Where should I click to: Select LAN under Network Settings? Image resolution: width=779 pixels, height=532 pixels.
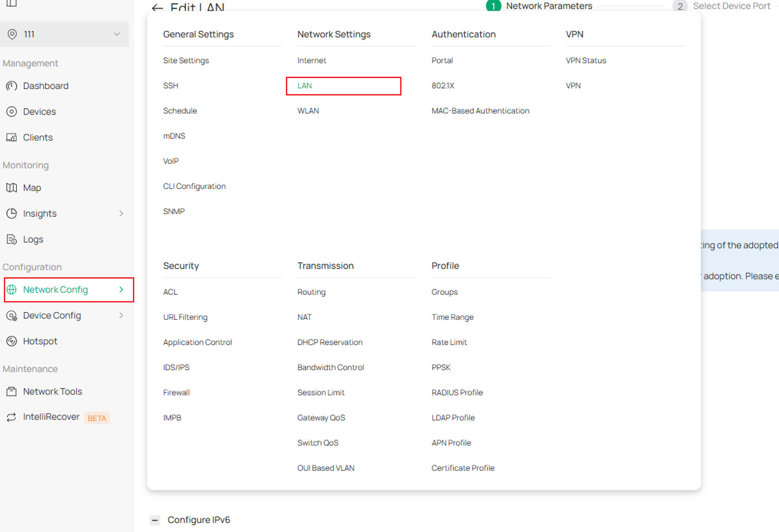pyautogui.click(x=304, y=85)
